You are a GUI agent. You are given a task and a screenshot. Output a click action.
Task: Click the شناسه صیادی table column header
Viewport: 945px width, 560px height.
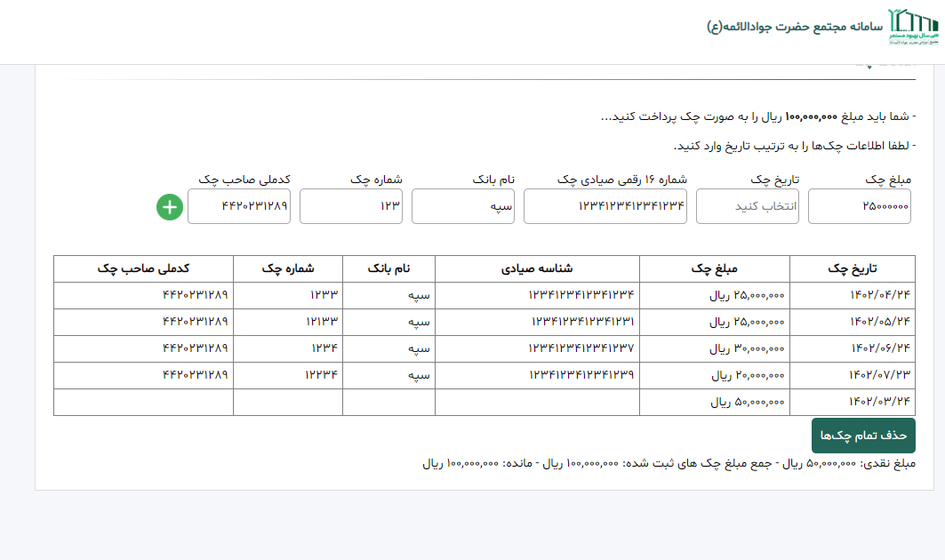tap(537, 268)
